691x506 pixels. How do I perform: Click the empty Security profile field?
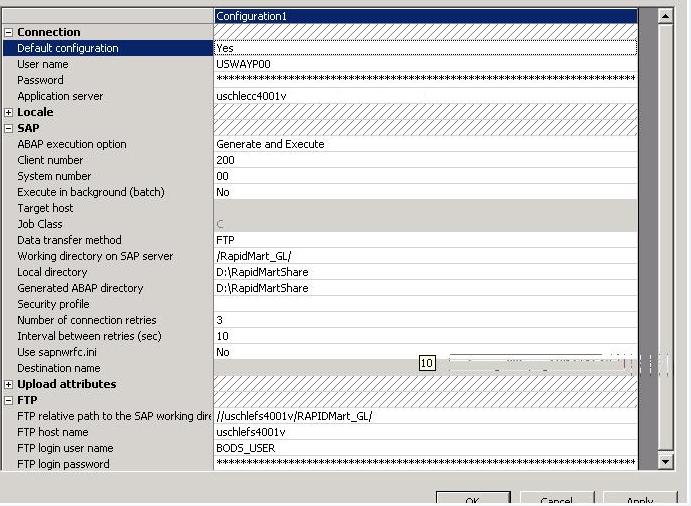[x=426, y=304]
